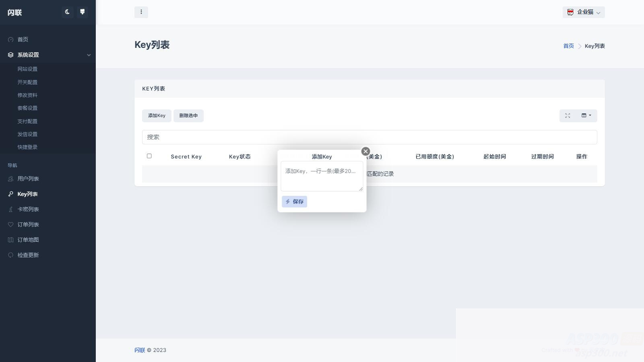Viewport: 644px width, 362px height.
Task: Click the 卡密列表 icon in sidebar
Action: tap(10, 209)
